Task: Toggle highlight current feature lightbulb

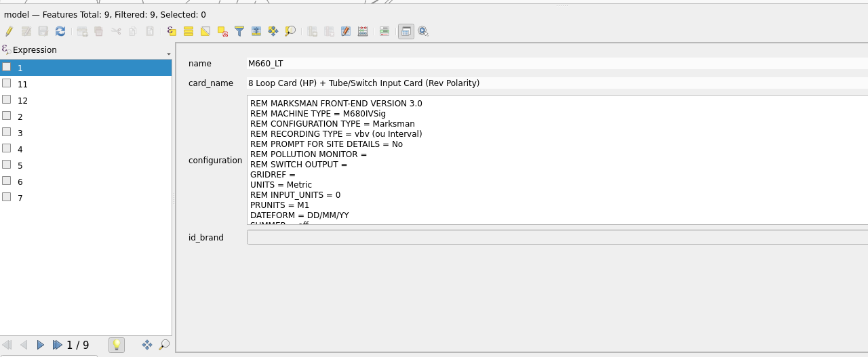Action: 117,345
